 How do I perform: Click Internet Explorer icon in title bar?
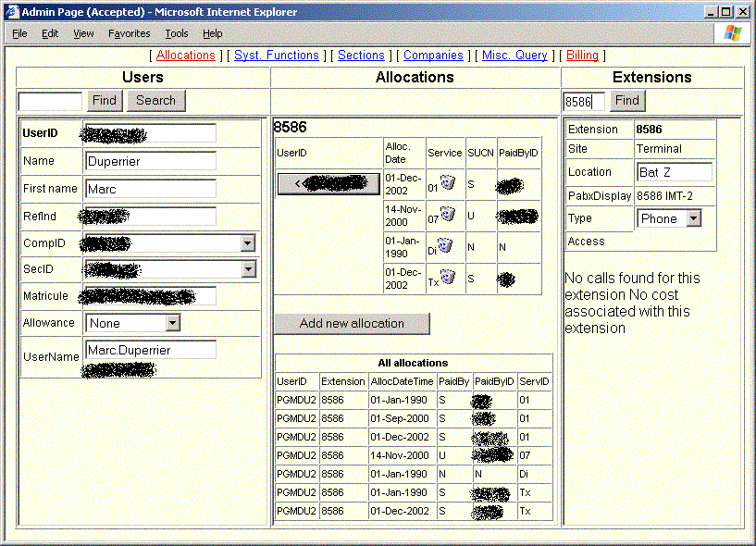12,12
